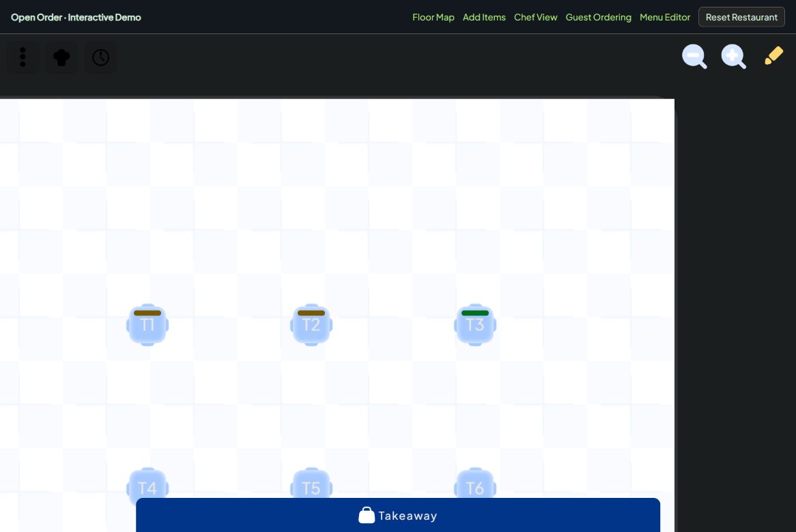This screenshot has width=796, height=532.
Task: Open the Menu Editor
Action: pos(664,17)
